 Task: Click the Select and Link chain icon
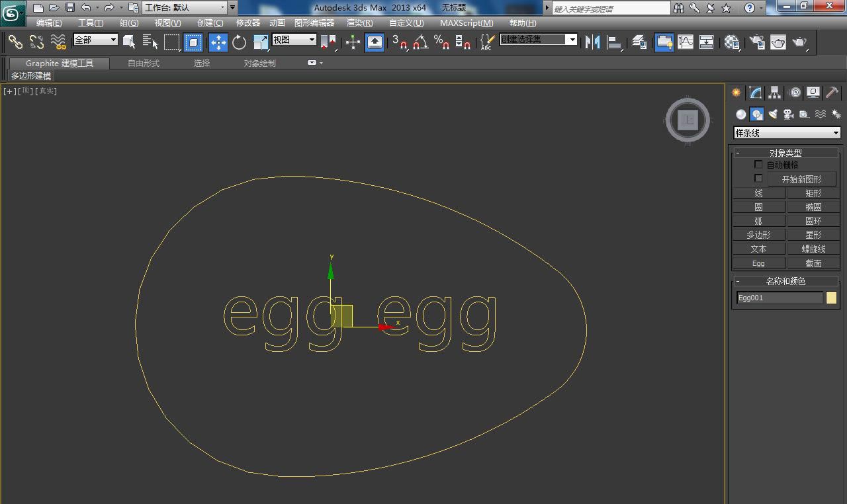point(15,42)
